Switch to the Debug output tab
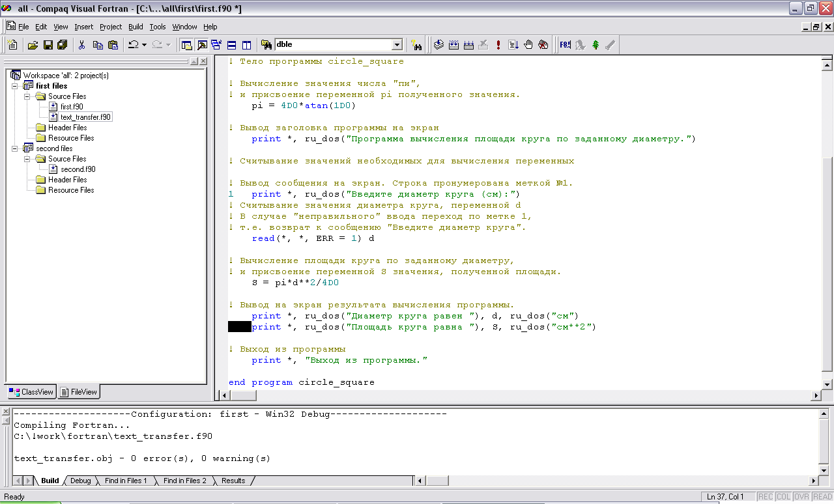 tap(81, 481)
